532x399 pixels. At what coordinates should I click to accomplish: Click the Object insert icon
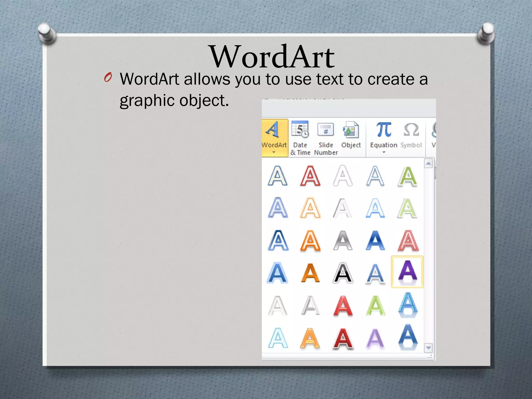pyautogui.click(x=351, y=130)
